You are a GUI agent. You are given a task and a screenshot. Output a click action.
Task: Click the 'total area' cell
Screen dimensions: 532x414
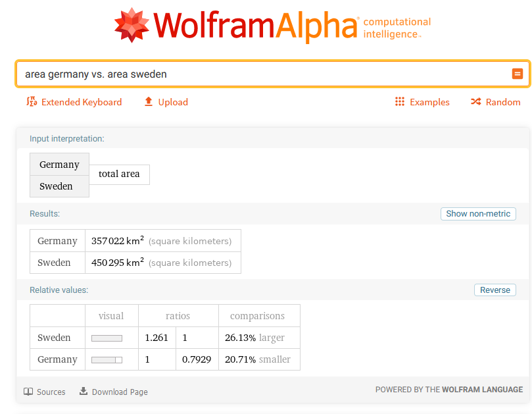click(x=119, y=174)
